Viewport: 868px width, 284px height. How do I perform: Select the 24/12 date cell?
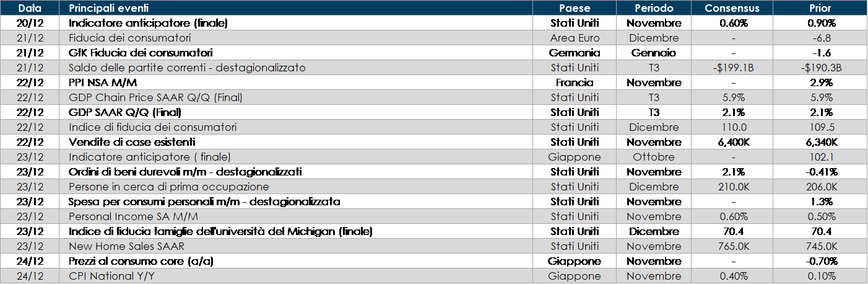30,276
